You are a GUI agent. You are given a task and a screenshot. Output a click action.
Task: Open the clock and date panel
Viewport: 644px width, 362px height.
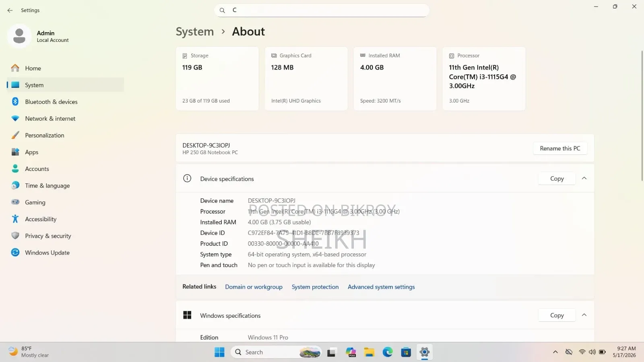[624, 352]
